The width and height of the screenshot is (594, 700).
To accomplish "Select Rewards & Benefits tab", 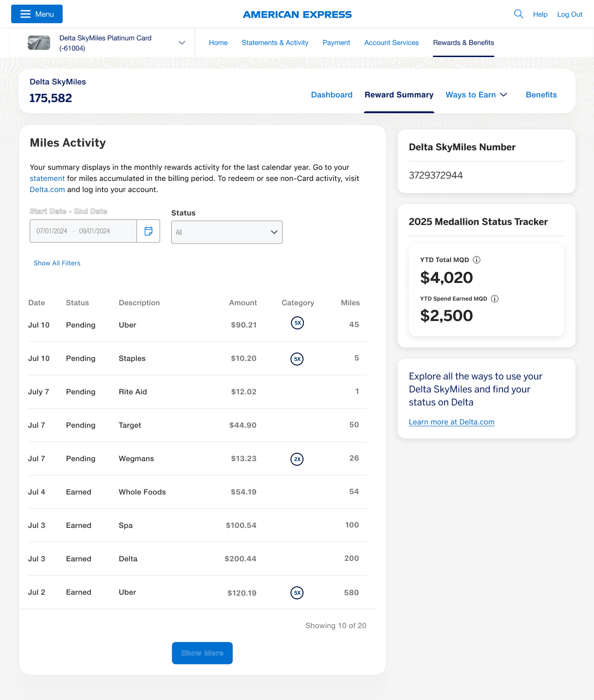I will [x=464, y=43].
